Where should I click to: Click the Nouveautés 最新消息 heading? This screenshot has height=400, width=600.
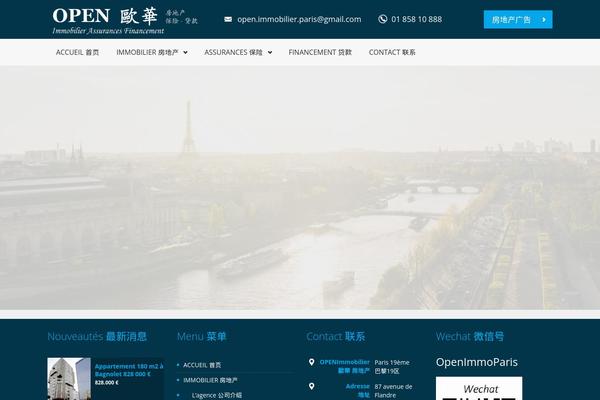97,336
